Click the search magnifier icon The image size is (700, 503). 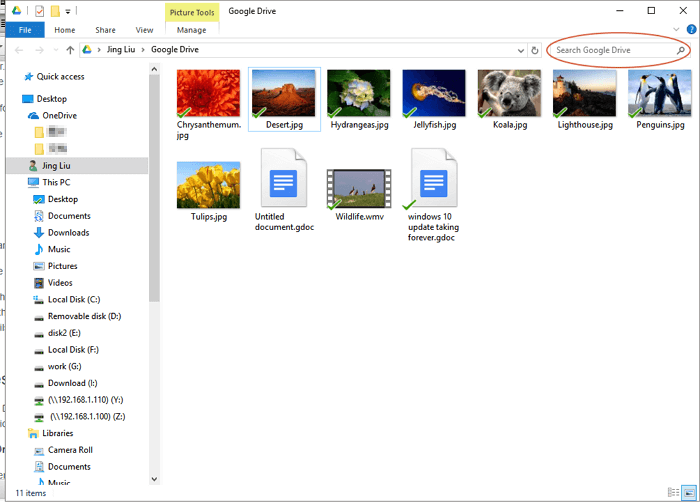click(681, 50)
